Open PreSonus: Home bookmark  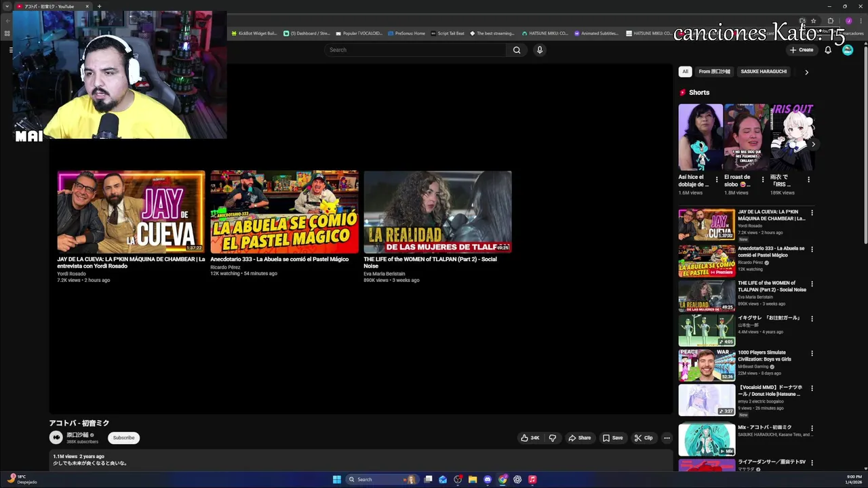click(x=406, y=33)
